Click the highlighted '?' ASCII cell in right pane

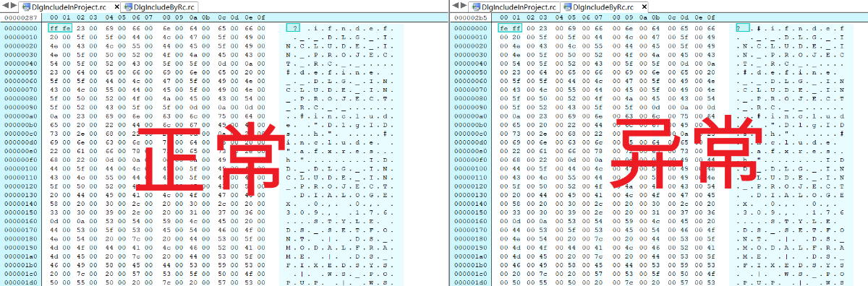tap(743, 27)
